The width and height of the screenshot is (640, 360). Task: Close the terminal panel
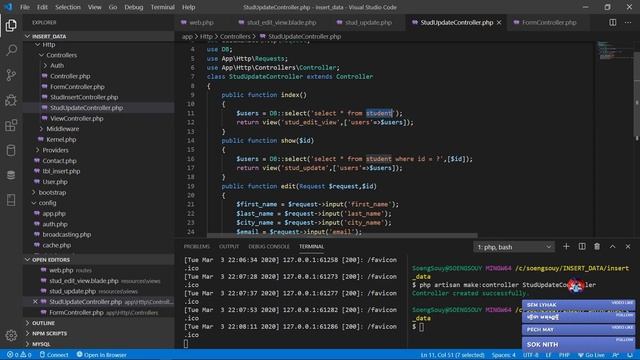click(x=628, y=247)
